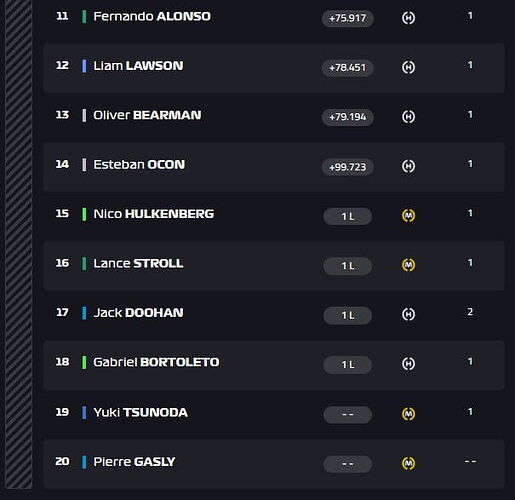Click Bortoleto's hard tyre icon
Viewport: 515px width, 500px height.
coord(408,364)
